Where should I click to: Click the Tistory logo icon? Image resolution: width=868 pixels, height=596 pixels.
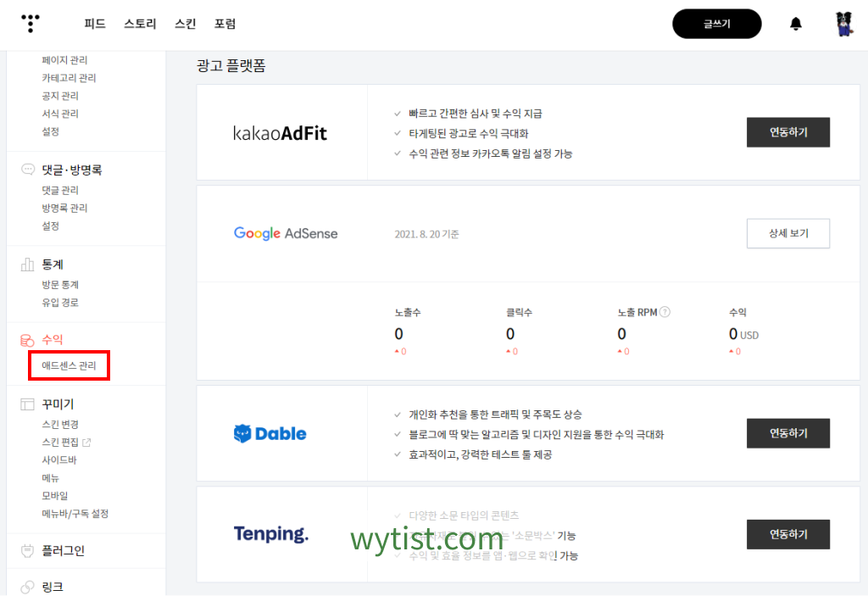pos(31,23)
